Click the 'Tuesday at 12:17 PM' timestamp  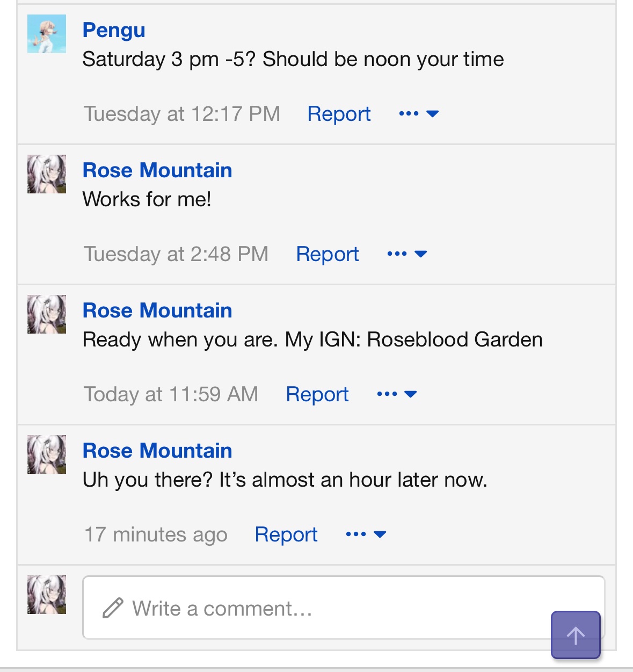tap(182, 114)
